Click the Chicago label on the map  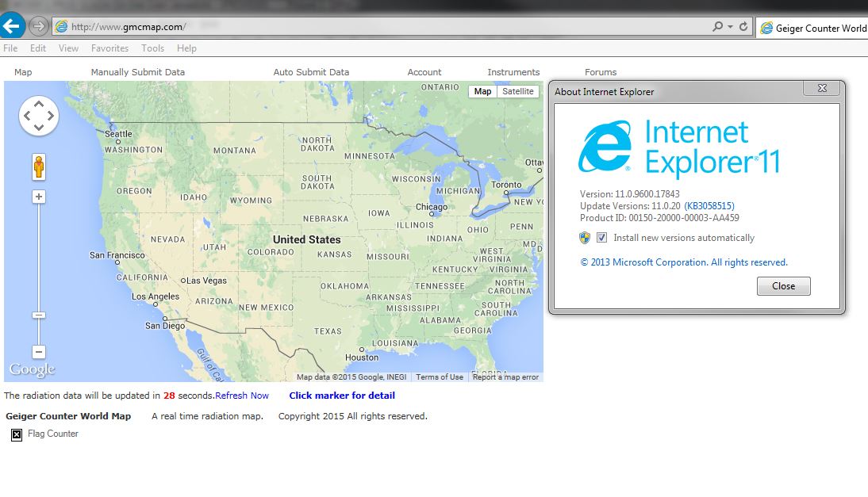[432, 207]
